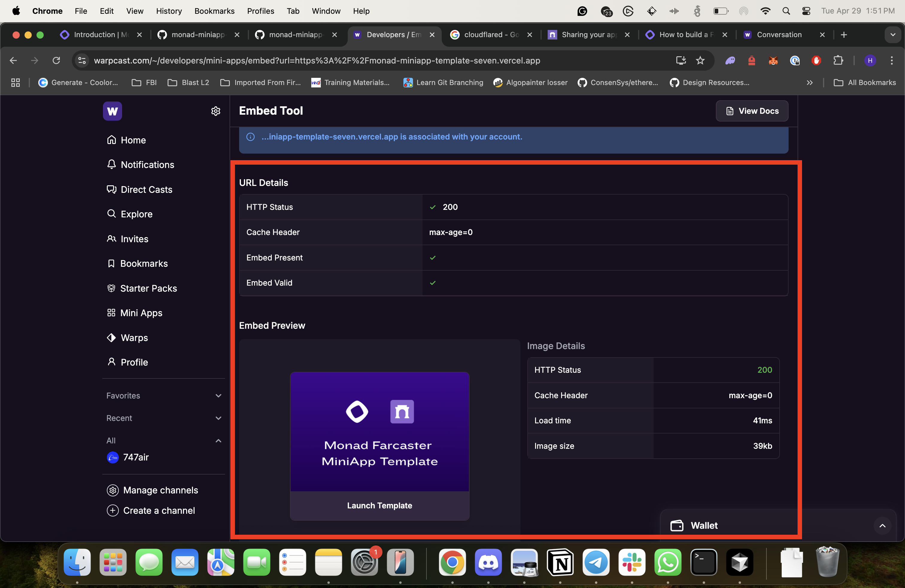Image resolution: width=905 pixels, height=588 pixels.
Task: Collapse the All channels list
Action: click(218, 440)
